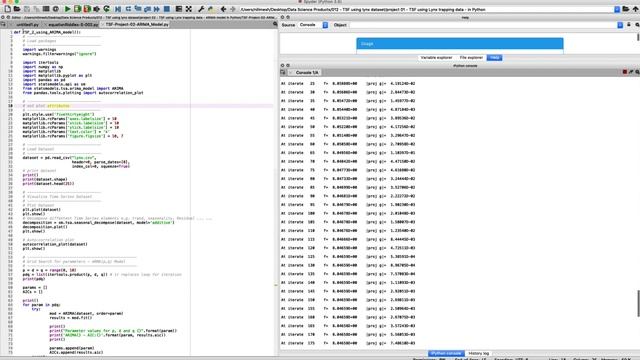Open the Source combo box in Help
This screenshot has height=360, width=640.
point(313,25)
